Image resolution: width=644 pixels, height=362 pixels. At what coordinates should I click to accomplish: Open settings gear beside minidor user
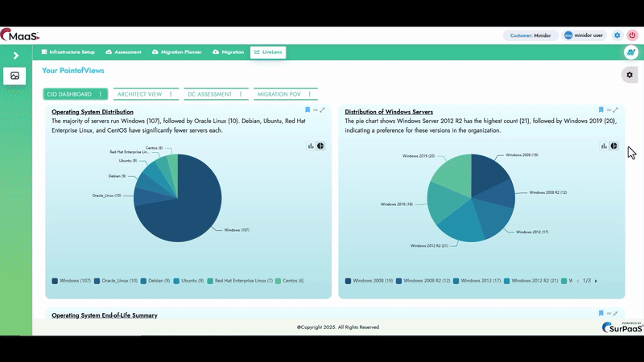pos(617,35)
